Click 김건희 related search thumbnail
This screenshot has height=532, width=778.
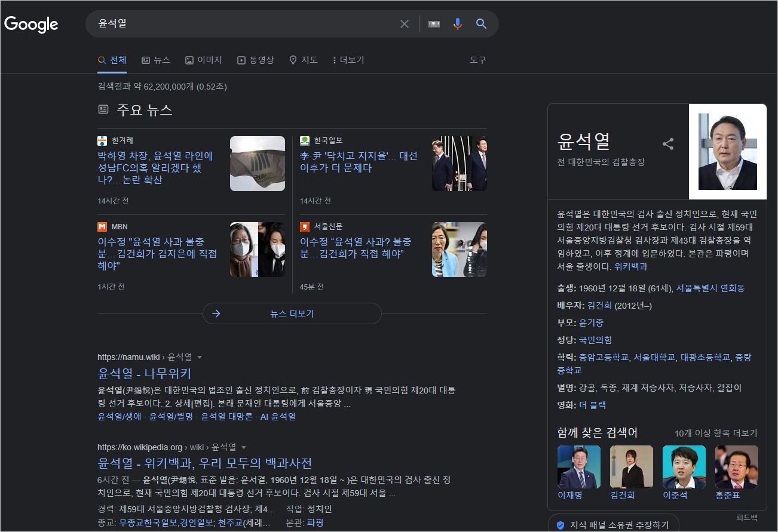tap(632, 467)
